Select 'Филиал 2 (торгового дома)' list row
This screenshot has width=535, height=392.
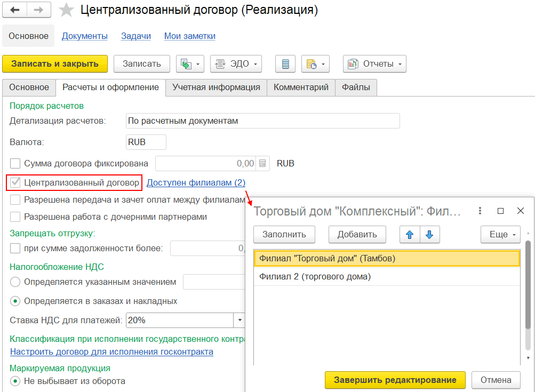(315, 276)
